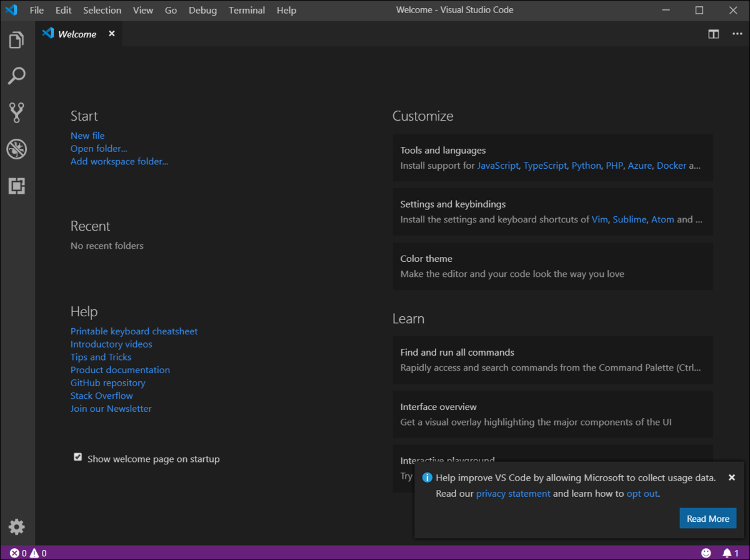Open Find and run all commands card
750x560 pixels.
[x=552, y=360]
